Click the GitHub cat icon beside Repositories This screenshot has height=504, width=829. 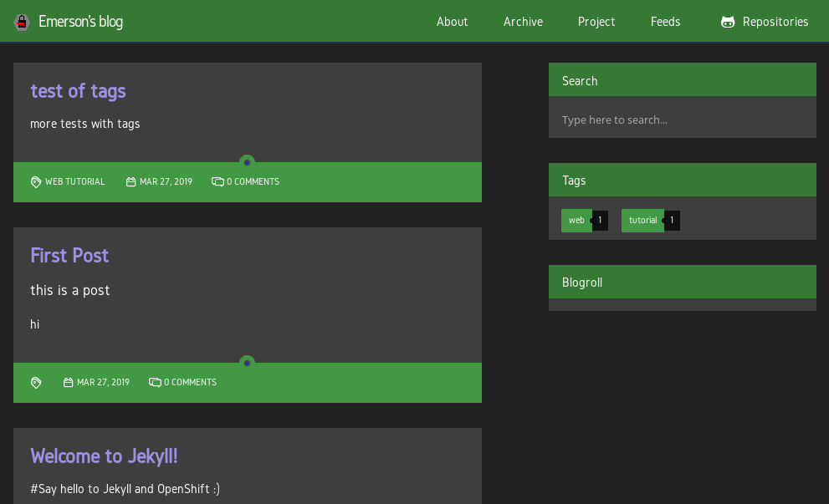728,23
